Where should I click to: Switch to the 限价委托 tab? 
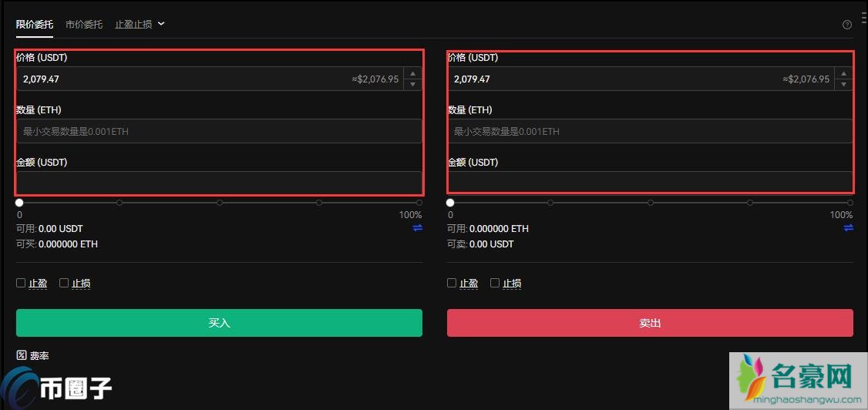click(35, 24)
